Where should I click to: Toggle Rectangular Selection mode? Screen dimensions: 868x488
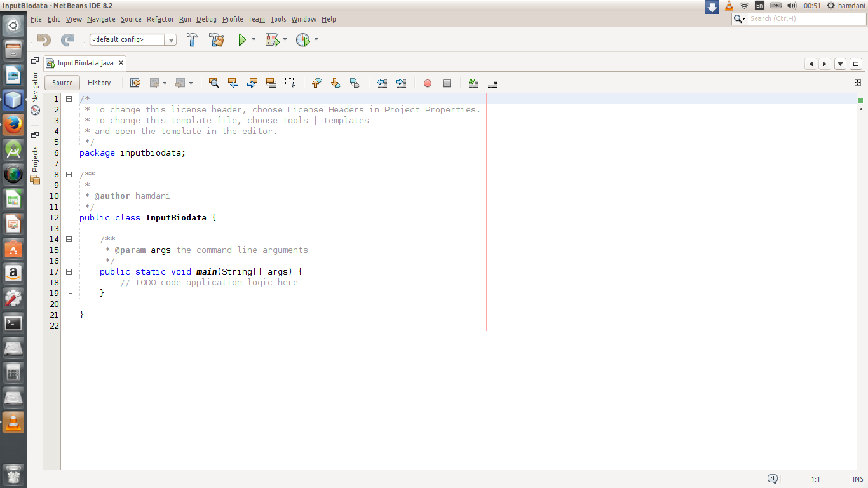[290, 83]
